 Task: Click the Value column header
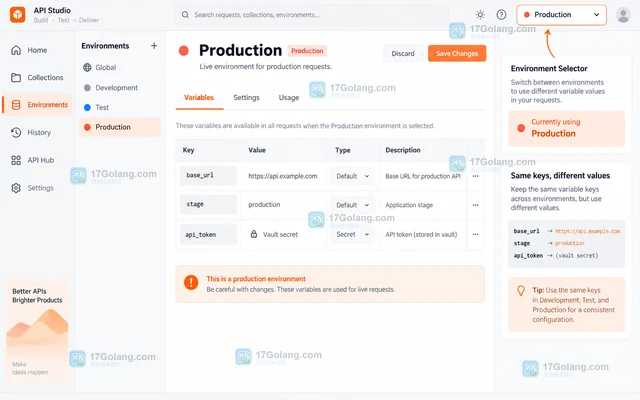pyautogui.click(x=257, y=150)
